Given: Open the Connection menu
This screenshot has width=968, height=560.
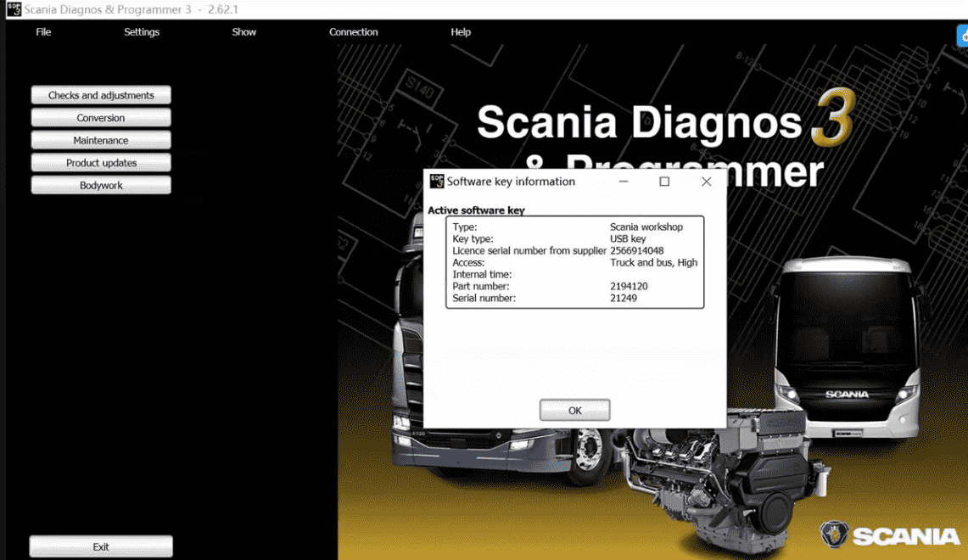Looking at the screenshot, I should (353, 32).
